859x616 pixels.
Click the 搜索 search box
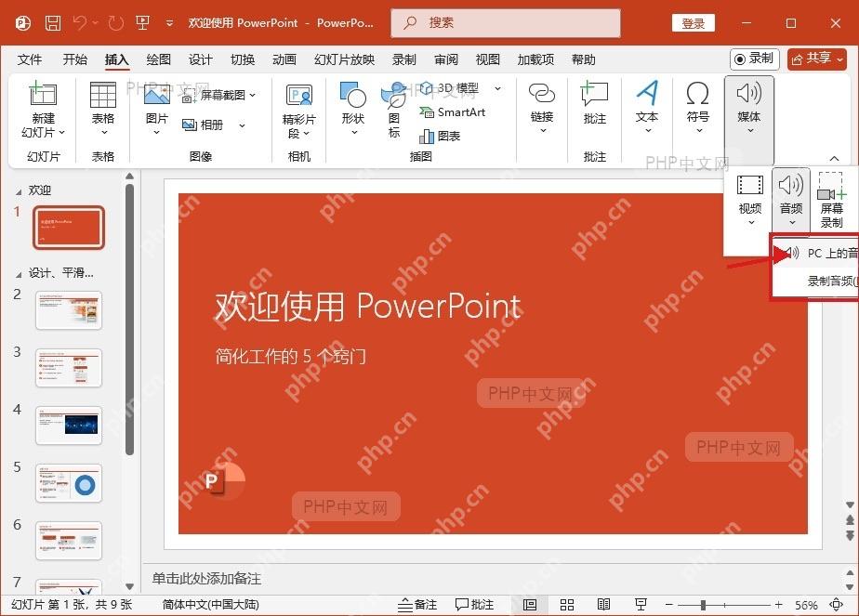(505, 23)
